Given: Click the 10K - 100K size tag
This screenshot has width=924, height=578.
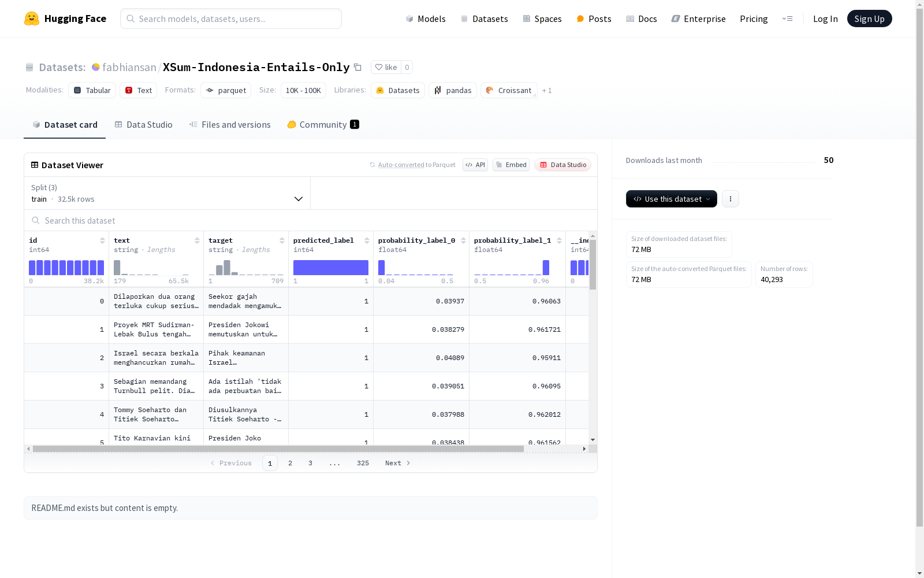Looking at the screenshot, I should (303, 90).
